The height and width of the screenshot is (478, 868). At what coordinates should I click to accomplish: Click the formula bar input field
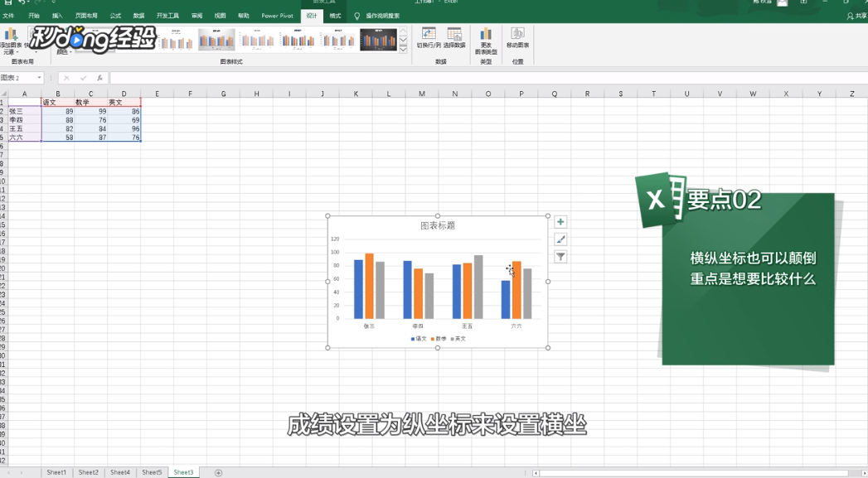[x=487, y=78]
